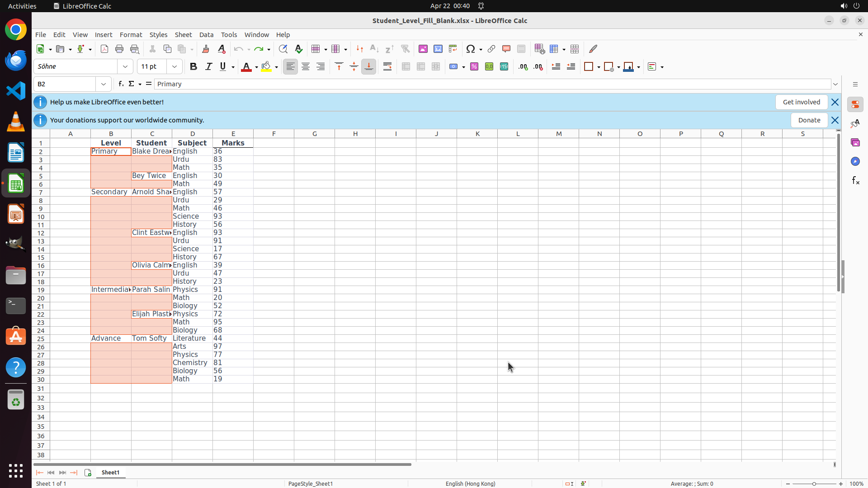868x488 pixels.
Task: Click the Get involved button
Action: (801, 102)
